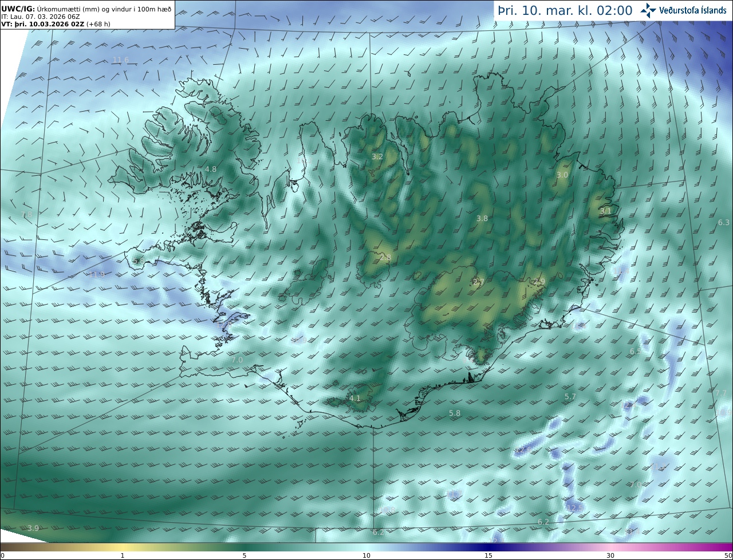Image resolution: width=733 pixels, height=560 pixels.
Task: Click the 30 label on the color scale
Action: coord(610,555)
